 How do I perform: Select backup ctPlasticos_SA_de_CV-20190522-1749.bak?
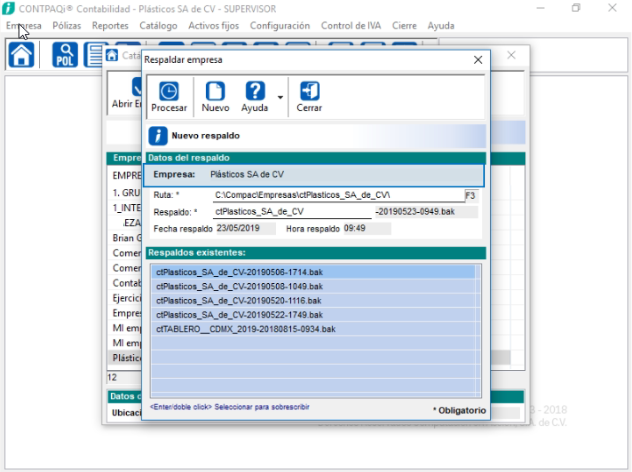pos(313,315)
